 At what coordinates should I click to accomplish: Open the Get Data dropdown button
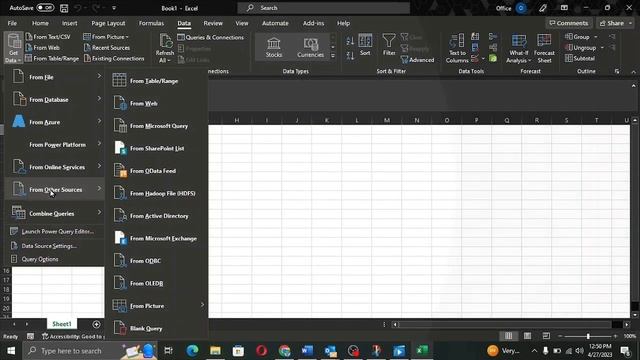[13, 48]
